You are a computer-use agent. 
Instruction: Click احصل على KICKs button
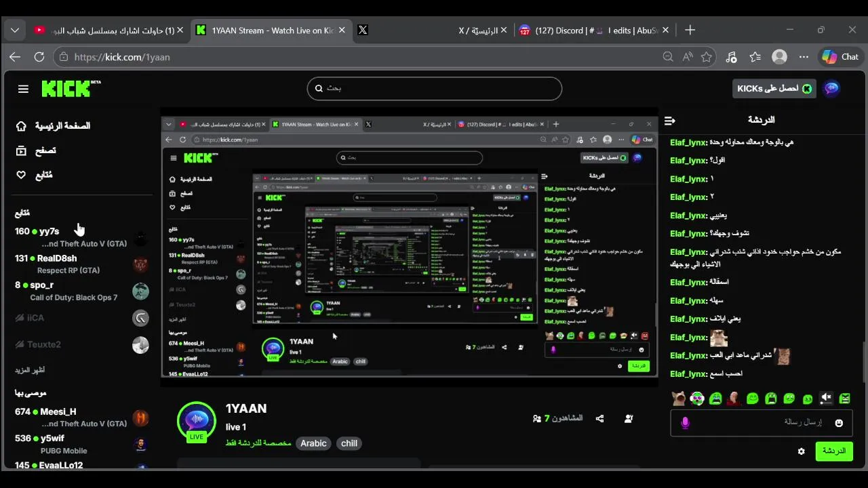pyautogui.click(x=774, y=89)
